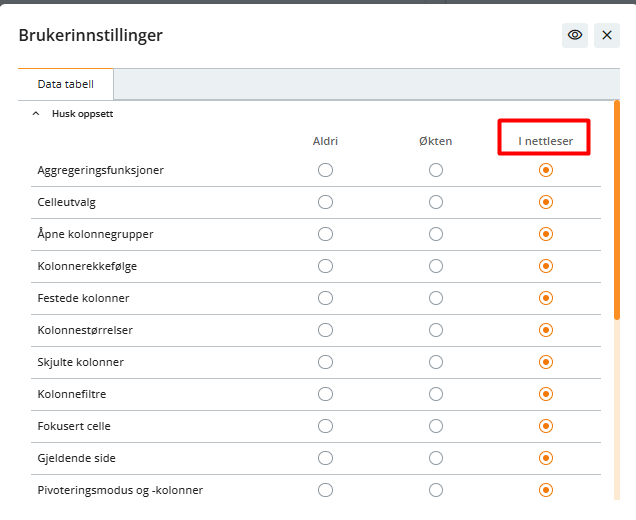The image size is (636, 520).
Task: Click the Gjeldende side row label
Action: [x=76, y=458]
